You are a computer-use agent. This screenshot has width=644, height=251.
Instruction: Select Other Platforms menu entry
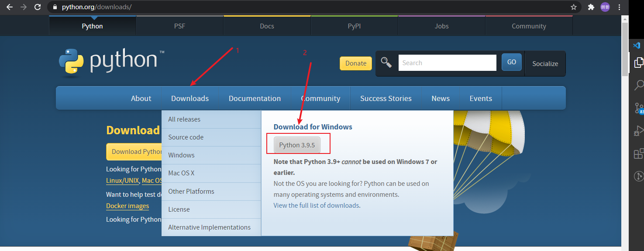[x=211, y=192]
